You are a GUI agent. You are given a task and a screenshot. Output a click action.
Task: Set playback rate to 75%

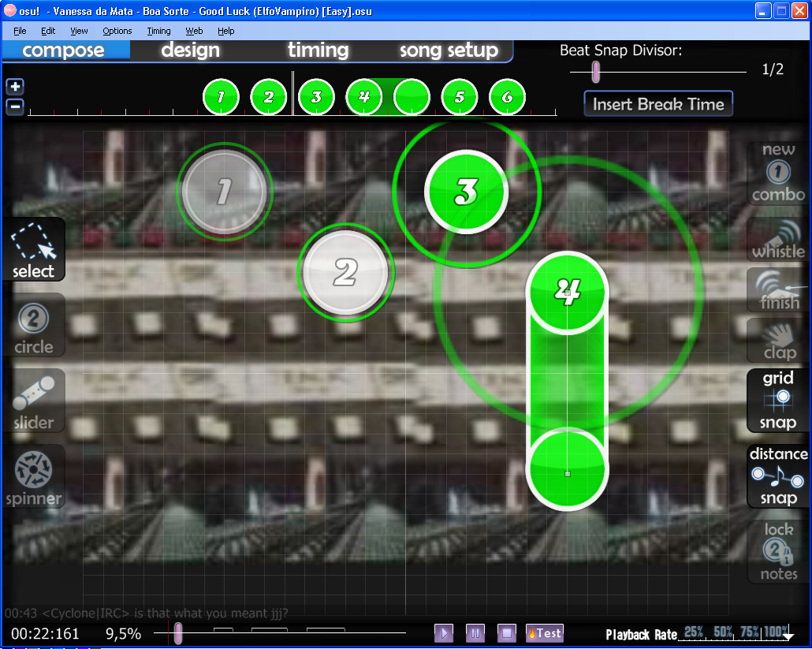click(x=750, y=632)
